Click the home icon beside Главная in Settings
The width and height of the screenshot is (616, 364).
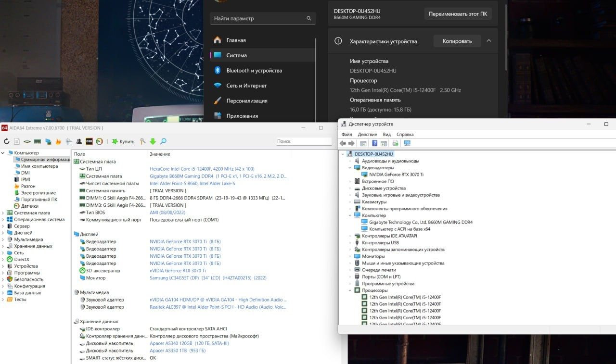coord(218,40)
